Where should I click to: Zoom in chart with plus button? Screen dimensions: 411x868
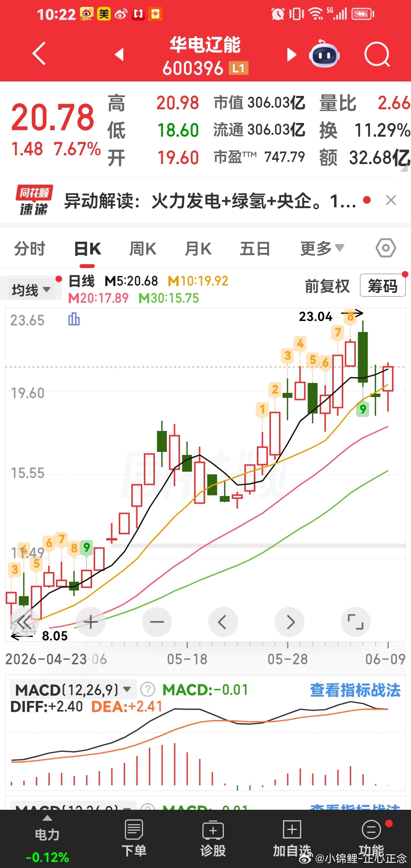(91, 622)
